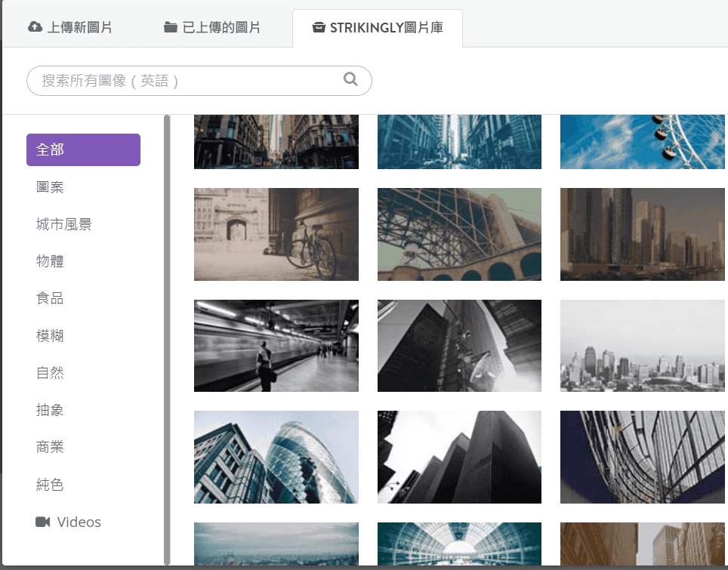Choose the curved glass facade photo
Image resolution: width=728 pixels, height=570 pixels.
pyautogui.click(x=642, y=458)
